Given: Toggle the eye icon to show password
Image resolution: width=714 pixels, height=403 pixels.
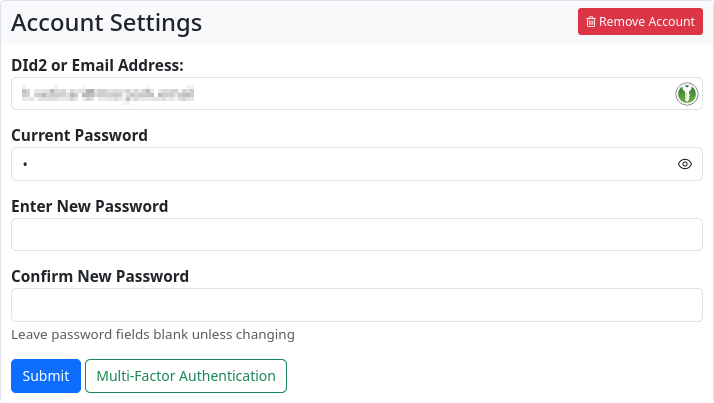Looking at the screenshot, I should coord(685,164).
